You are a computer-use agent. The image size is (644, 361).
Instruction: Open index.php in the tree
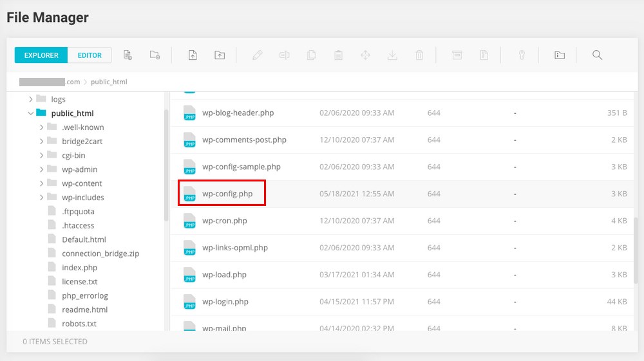point(79,268)
